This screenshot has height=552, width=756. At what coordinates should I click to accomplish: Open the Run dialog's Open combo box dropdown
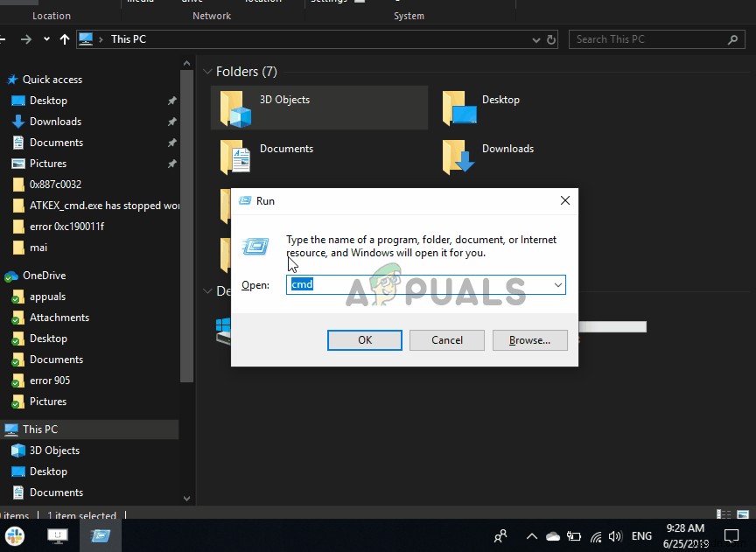pos(557,284)
